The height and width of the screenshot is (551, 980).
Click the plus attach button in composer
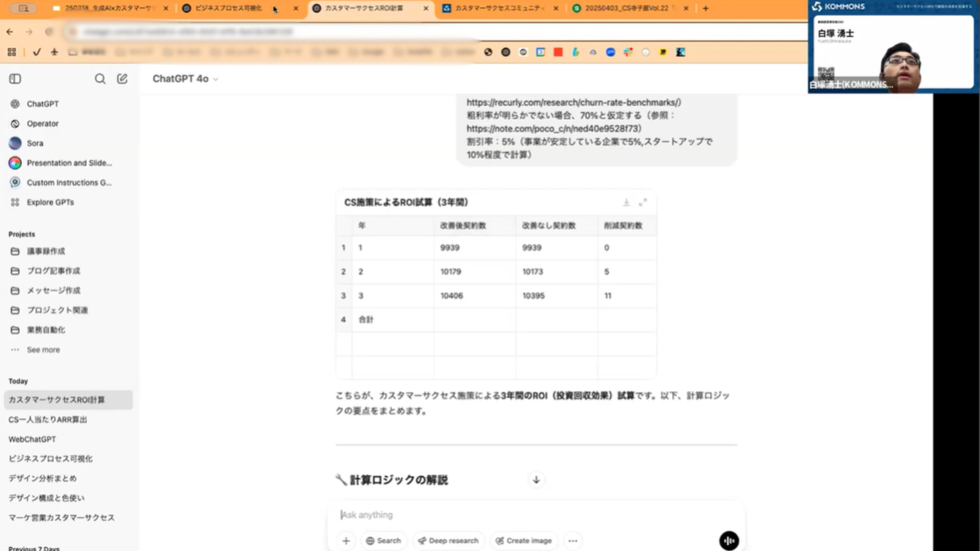click(x=346, y=541)
